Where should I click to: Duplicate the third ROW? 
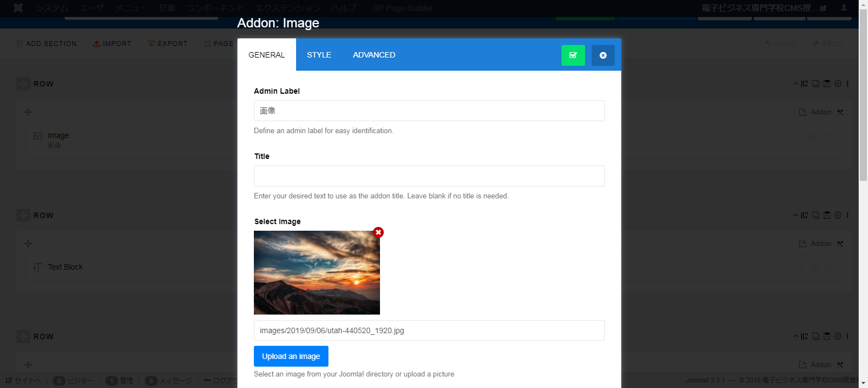click(816, 336)
